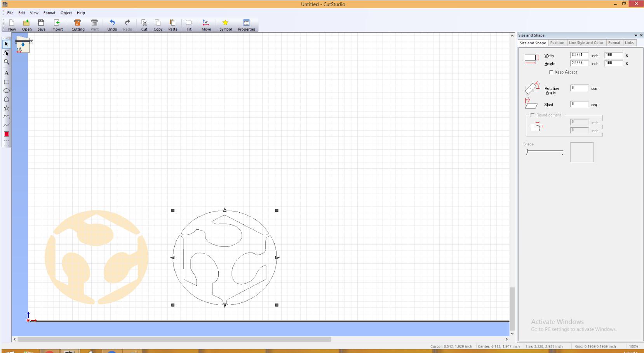Image resolution: width=644 pixels, height=353 pixels.
Task: Copy the selection using toolbar Copy
Action: (158, 25)
